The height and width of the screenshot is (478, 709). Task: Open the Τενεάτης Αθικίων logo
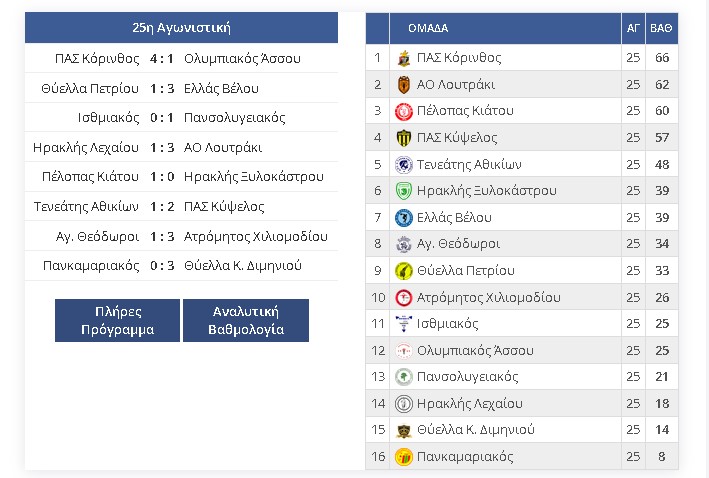(403, 165)
